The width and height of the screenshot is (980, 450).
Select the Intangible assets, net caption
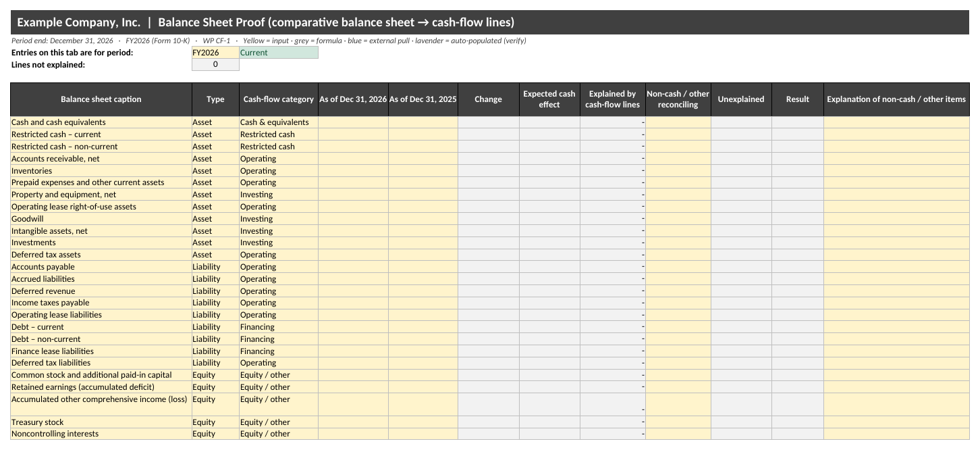tap(101, 231)
